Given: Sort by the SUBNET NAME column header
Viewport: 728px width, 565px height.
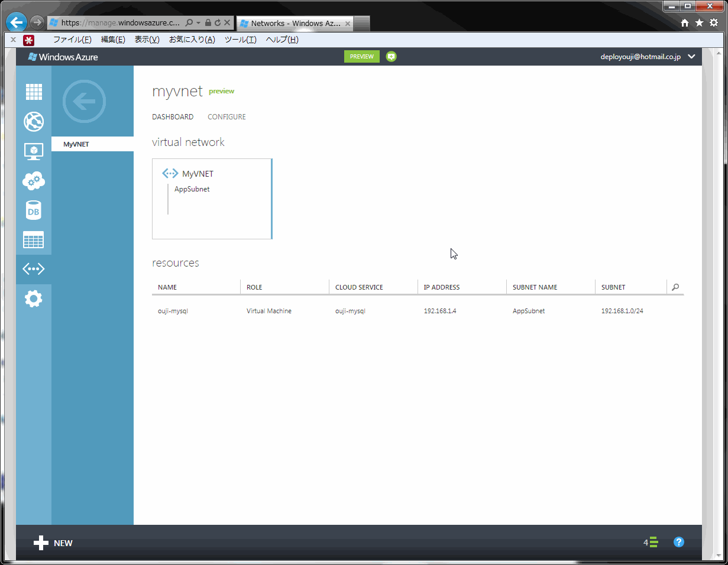Looking at the screenshot, I should tap(535, 287).
